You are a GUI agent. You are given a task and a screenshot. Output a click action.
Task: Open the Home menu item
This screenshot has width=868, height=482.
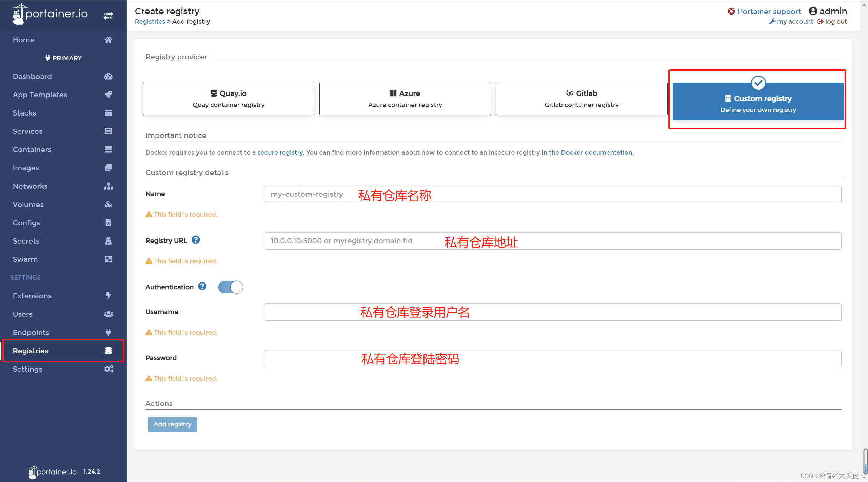click(x=63, y=40)
